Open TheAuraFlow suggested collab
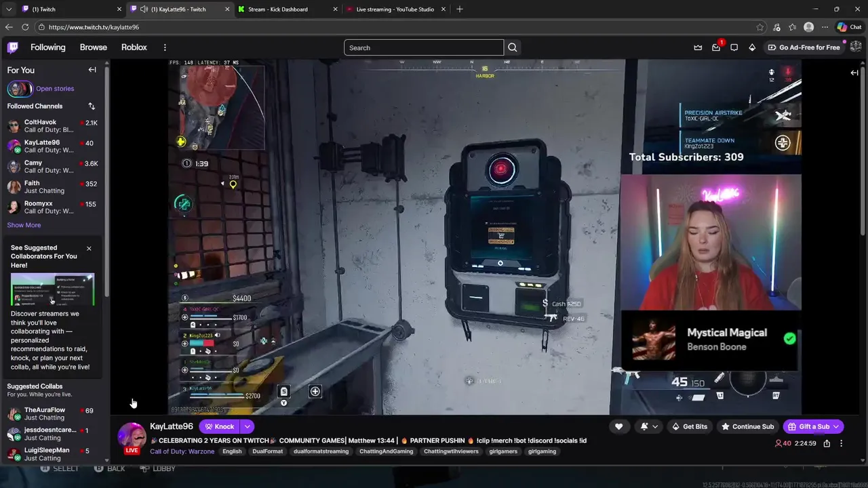This screenshot has width=868, height=488. 53,414
